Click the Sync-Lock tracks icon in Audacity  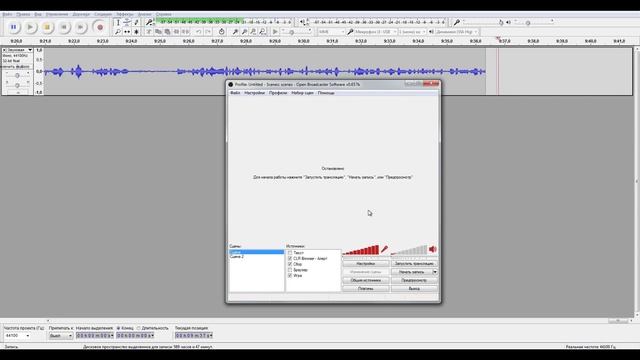click(221, 31)
